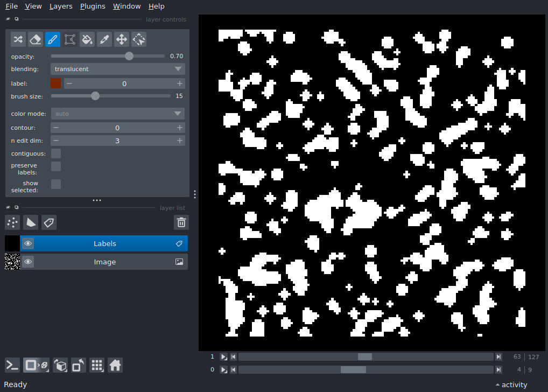
Task: Enable the contiguous checkbox
Action: click(x=56, y=153)
